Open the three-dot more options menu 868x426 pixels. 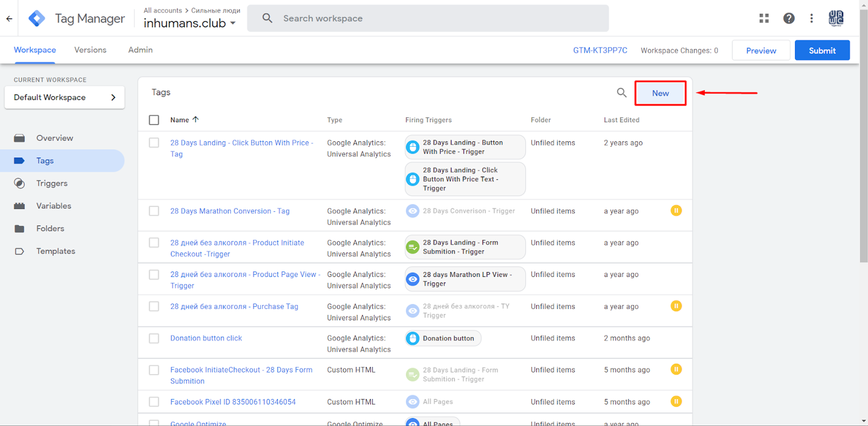[x=811, y=18]
